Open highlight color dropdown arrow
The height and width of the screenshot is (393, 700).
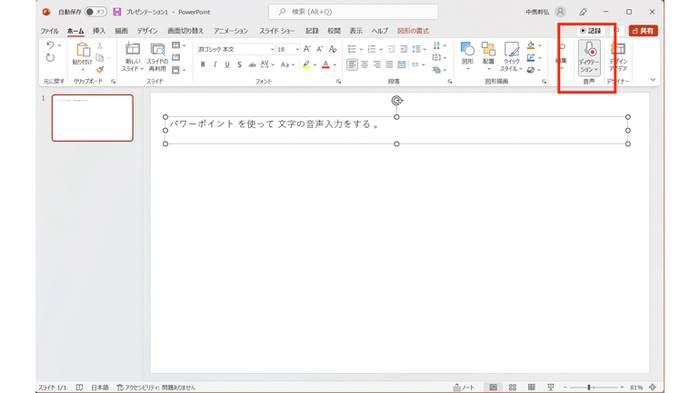click(315, 65)
